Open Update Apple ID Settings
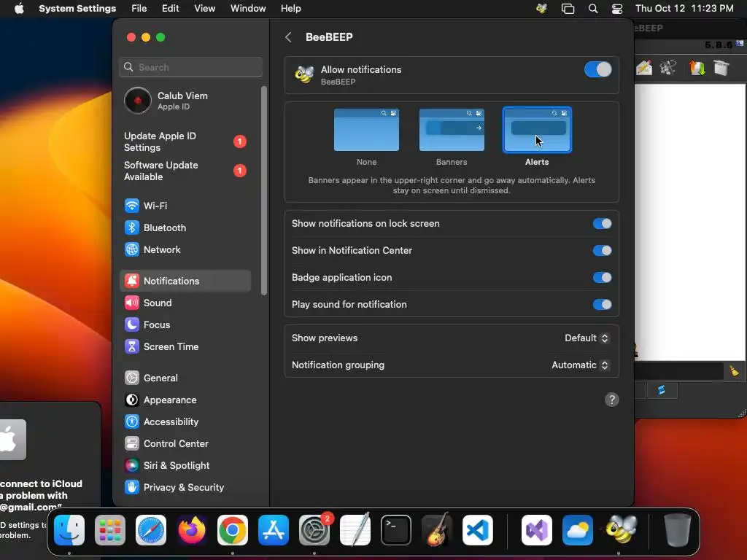Image resolution: width=747 pixels, height=560 pixels. [x=185, y=142]
